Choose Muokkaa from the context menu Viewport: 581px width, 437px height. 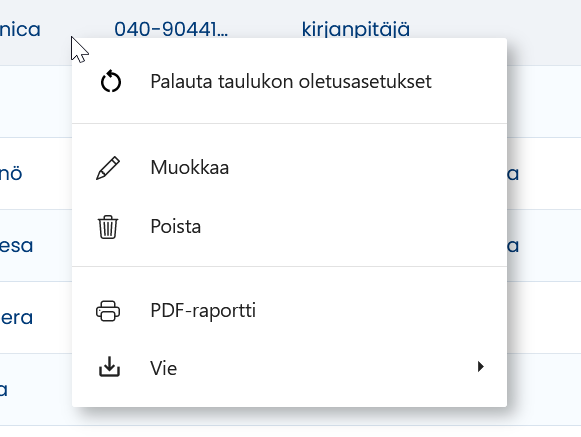[289, 167]
